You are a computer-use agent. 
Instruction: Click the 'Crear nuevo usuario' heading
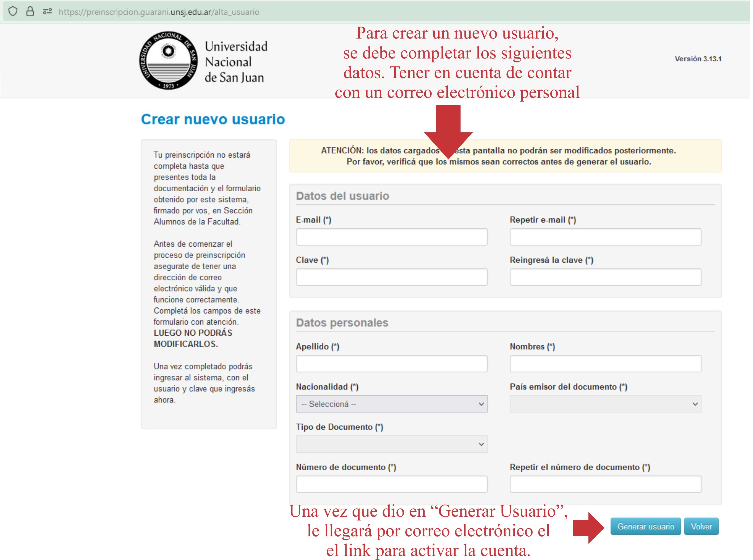pos(214,120)
